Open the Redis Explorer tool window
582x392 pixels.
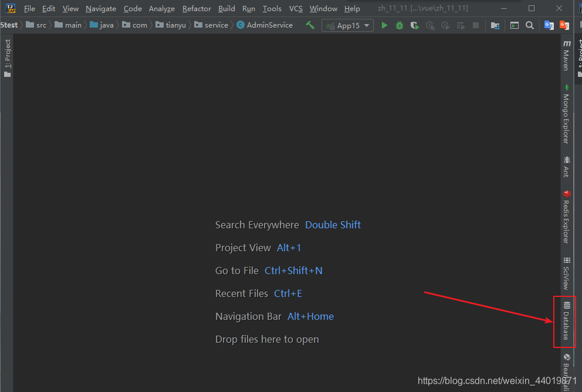tap(566, 217)
